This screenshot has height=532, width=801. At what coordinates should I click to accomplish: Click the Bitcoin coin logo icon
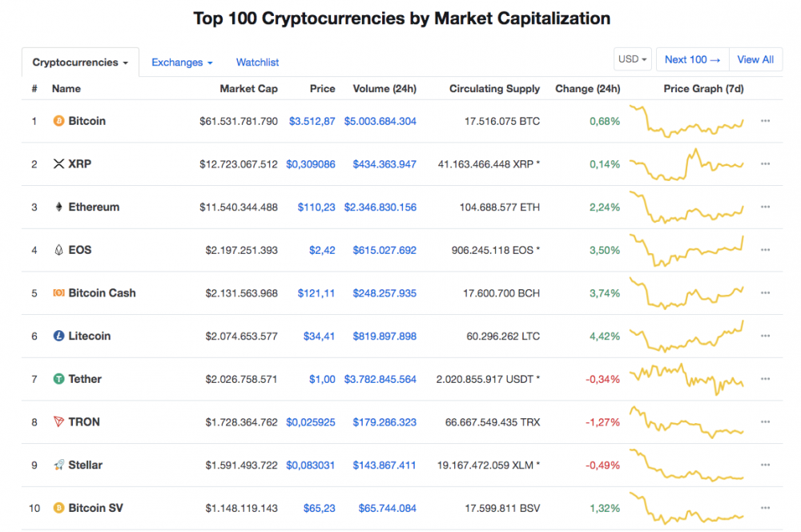(58, 121)
